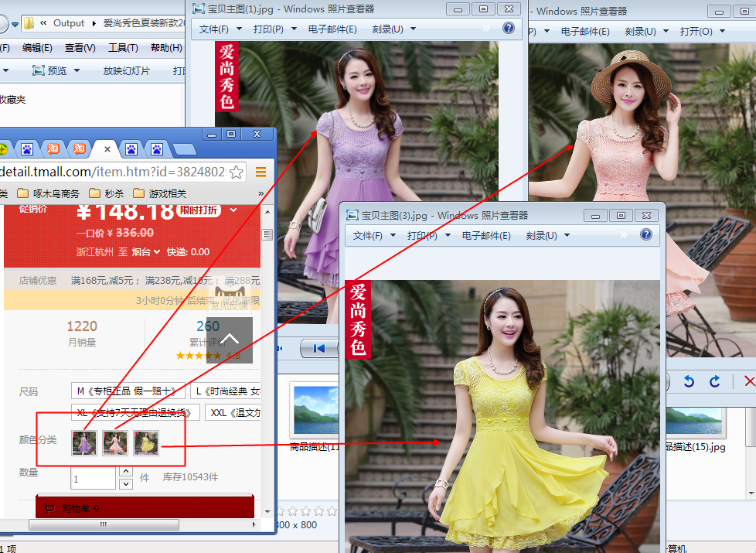Open 查看(V) menu in Explorer window
The image size is (756, 553).
(x=80, y=48)
